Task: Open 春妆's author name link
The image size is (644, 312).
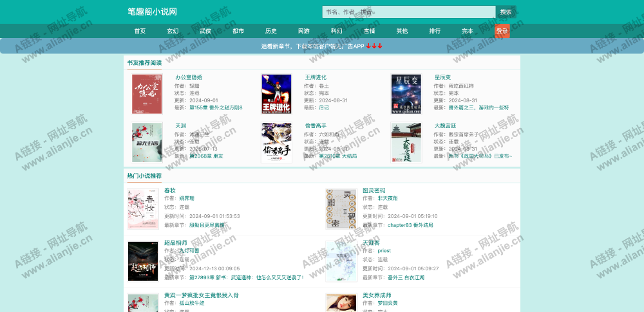Action: tap(187, 198)
